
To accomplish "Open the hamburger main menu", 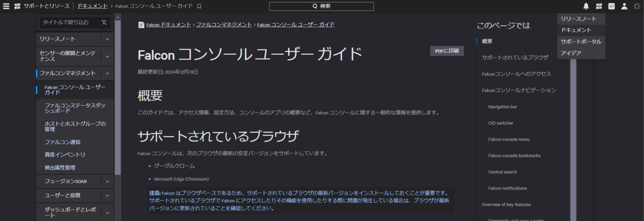I will [x=6, y=6].
